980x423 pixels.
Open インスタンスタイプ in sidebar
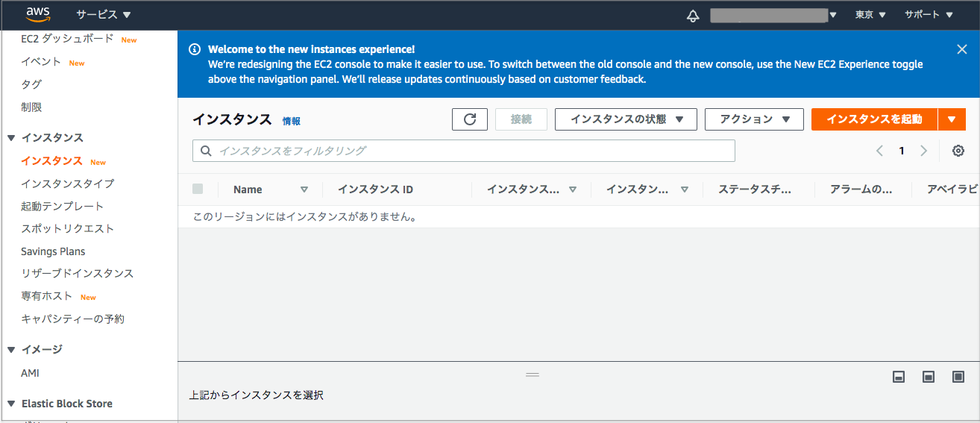click(68, 184)
